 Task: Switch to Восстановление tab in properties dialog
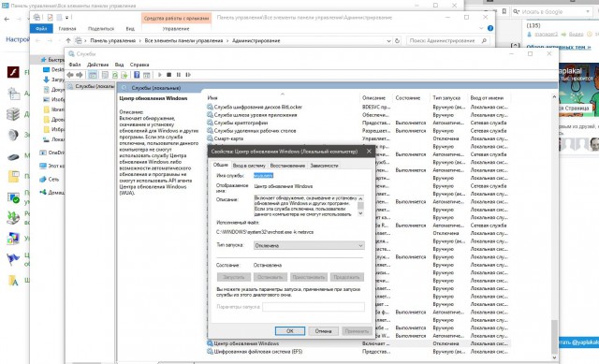pos(287,166)
